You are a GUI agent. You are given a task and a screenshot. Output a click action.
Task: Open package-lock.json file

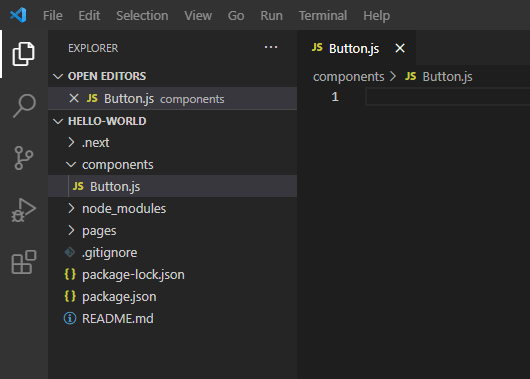click(x=172, y=275)
